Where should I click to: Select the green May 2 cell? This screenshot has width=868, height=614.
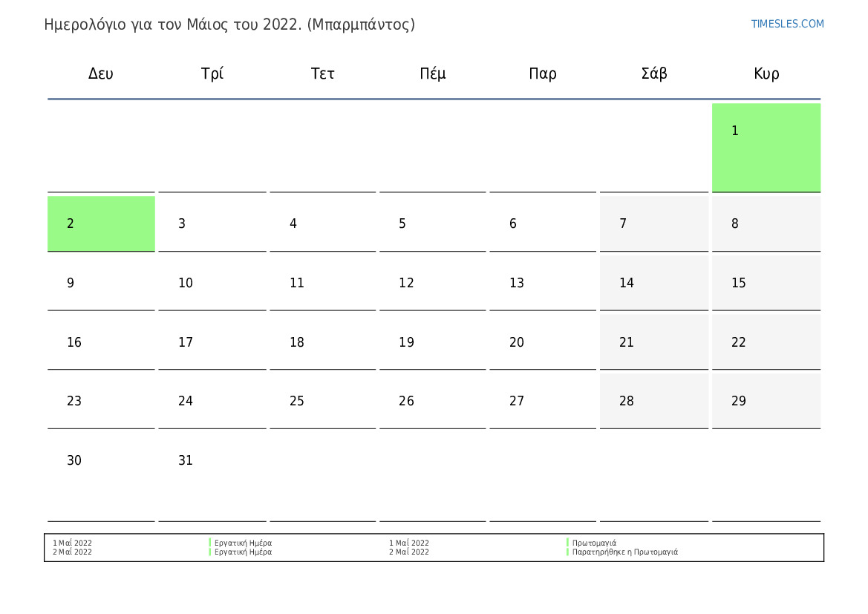click(101, 223)
